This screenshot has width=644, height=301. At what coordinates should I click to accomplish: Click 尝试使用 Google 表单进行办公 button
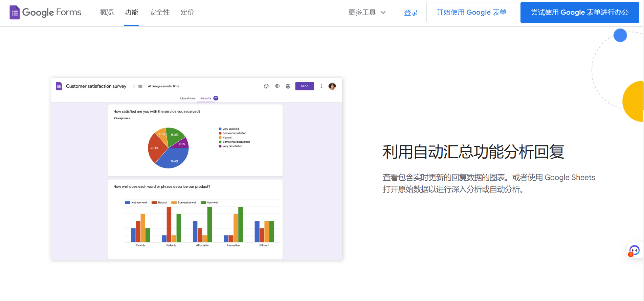[580, 13]
